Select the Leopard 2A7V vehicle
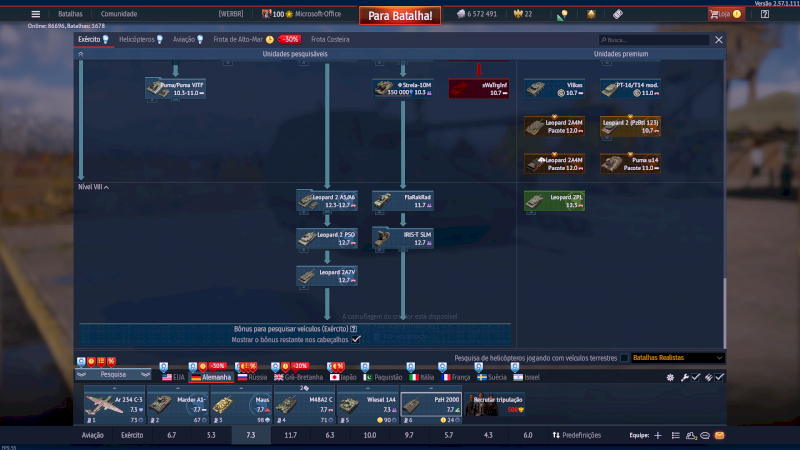Image resolution: width=800 pixels, height=450 pixels. pyautogui.click(x=327, y=276)
